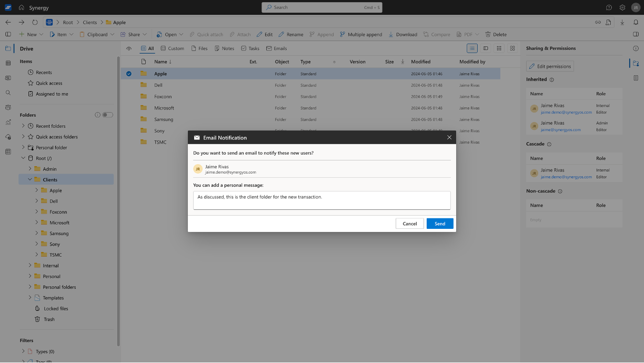Expand the Personal folders tree node
The height and width of the screenshot is (363, 644).
[30, 287]
